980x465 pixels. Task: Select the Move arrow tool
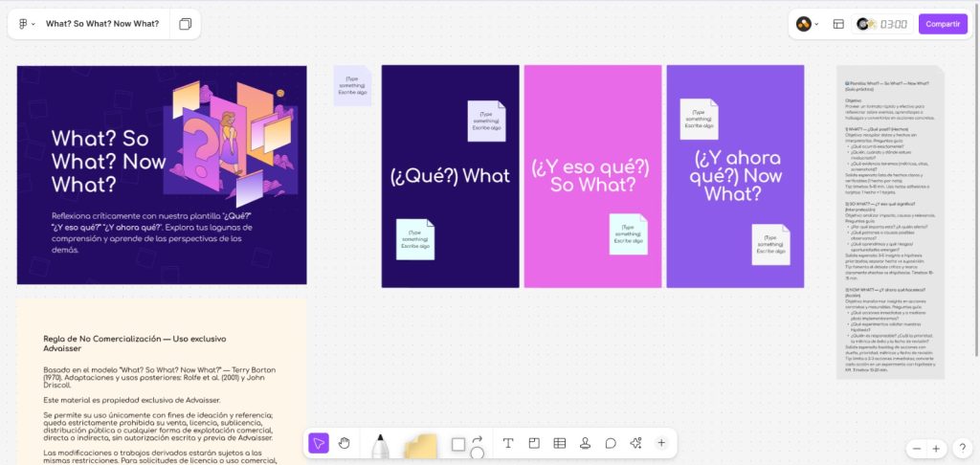pos(319,443)
